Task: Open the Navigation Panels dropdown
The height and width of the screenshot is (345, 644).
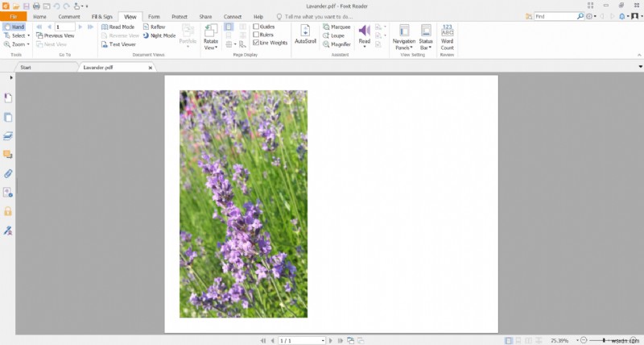Action: (x=404, y=36)
